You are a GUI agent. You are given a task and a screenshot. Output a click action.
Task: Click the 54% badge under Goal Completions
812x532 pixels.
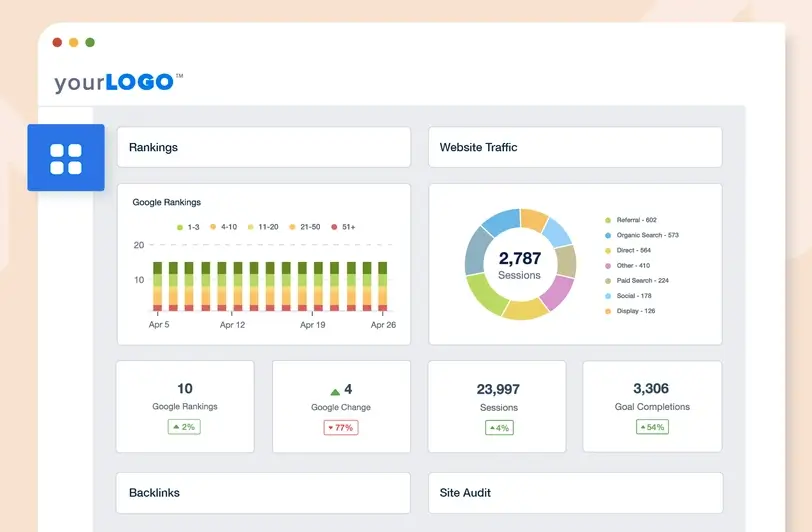tap(652, 427)
